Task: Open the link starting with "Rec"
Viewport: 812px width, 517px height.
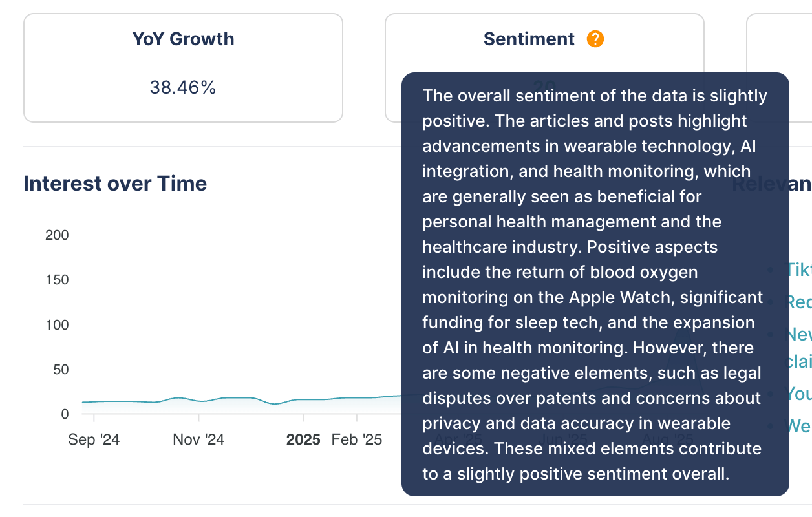Action: pos(798,302)
